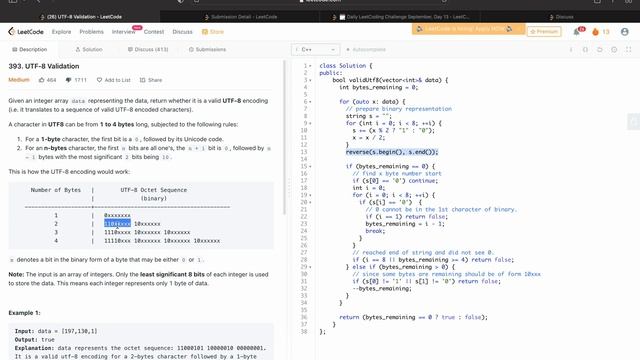The image size is (640, 360).
Task: Click the problem title 393. UTF-8 Validation
Action: [x=44, y=66]
